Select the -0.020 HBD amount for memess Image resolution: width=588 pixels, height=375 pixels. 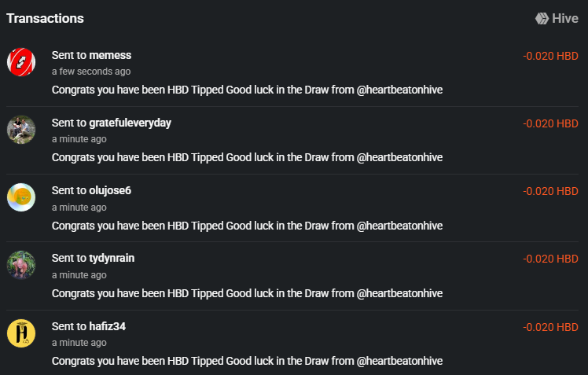coord(550,56)
